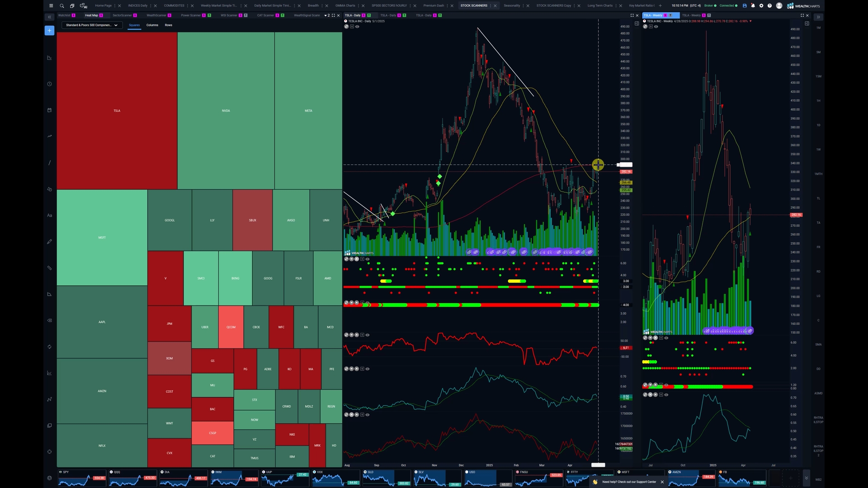Screen dimensions: 868x488
Task: Toggle eye of daily 0.50 ratio indicator pane
Action: (x=368, y=369)
